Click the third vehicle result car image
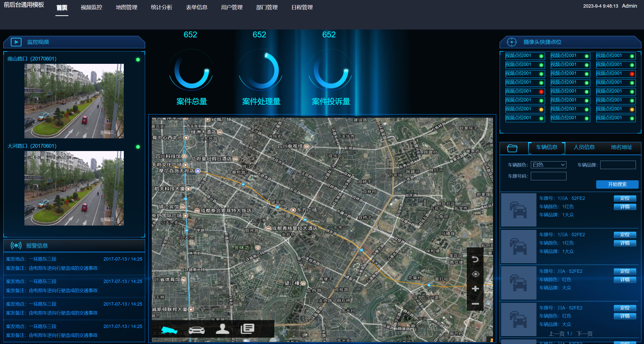This screenshot has width=644, height=344. 518,283
